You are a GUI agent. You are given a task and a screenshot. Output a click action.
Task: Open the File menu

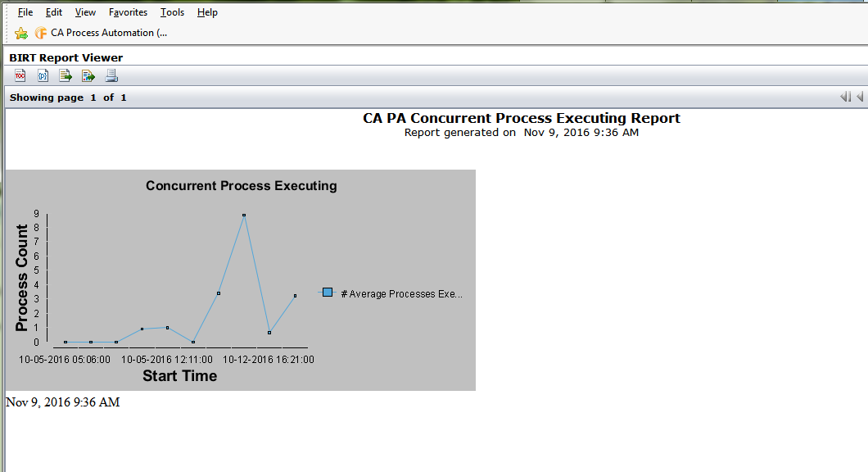coord(25,12)
